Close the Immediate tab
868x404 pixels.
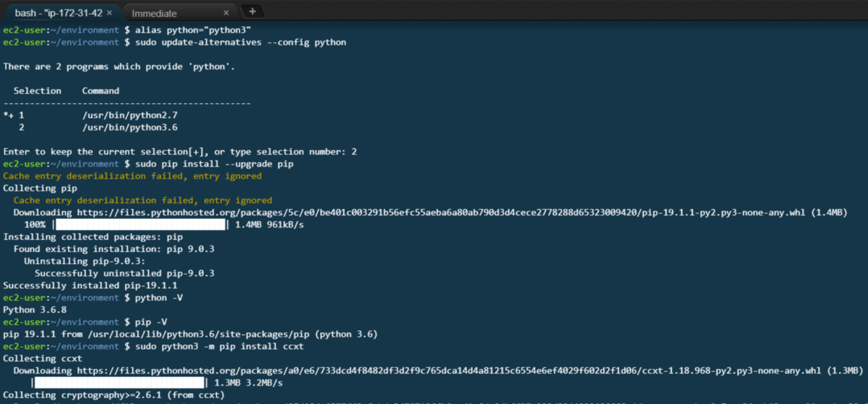[226, 13]
